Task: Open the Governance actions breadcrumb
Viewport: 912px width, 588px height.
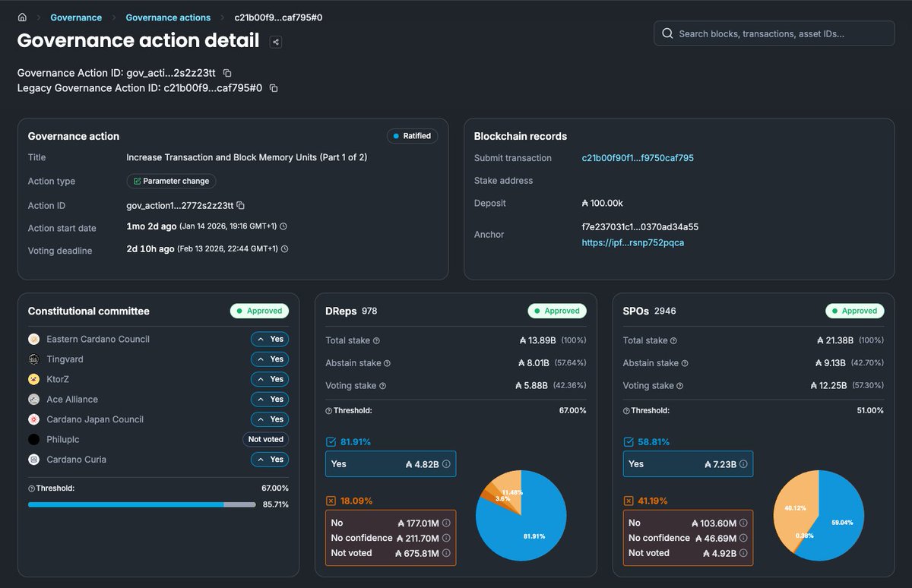Action: 168,17
